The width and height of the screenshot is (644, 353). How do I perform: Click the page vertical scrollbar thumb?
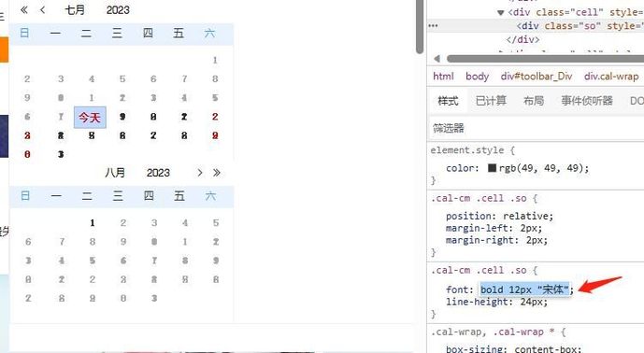(420, 26)
